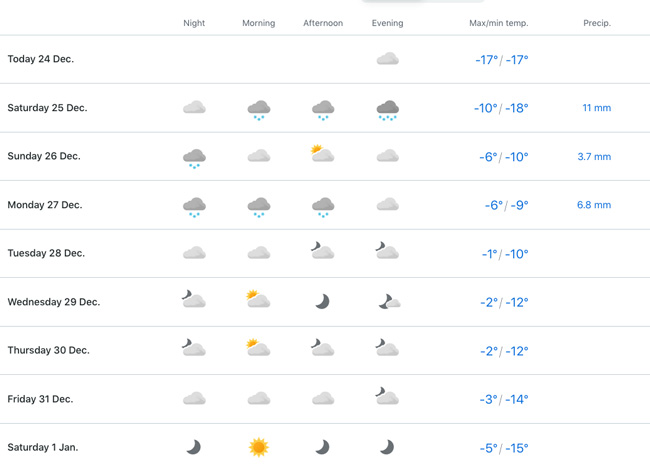Open the Friday 31 Dec. day label
Viewport: 650px width, 471px height.
[40, 399]
